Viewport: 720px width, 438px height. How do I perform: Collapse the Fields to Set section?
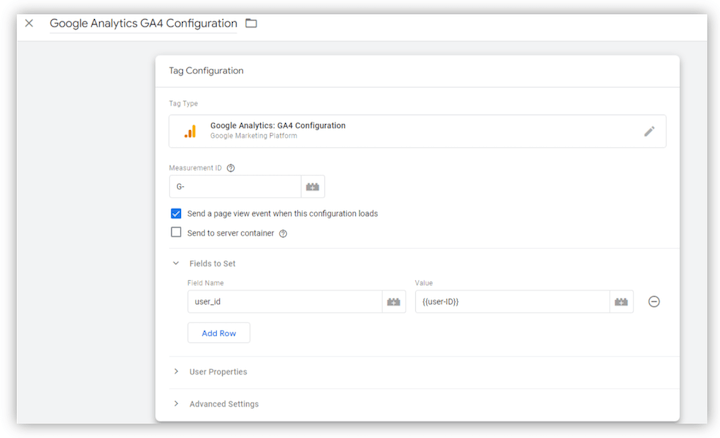point(176,263)
